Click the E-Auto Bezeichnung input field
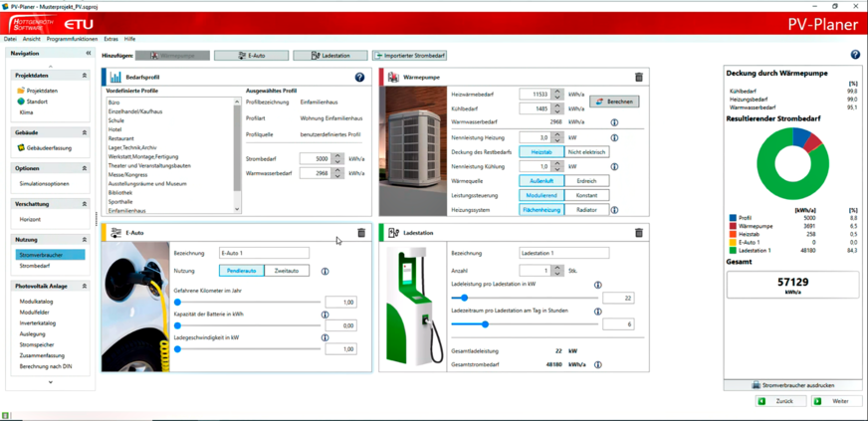Image resolution: width=868 pixels, height=421 pixels. (x=264, y=253)
